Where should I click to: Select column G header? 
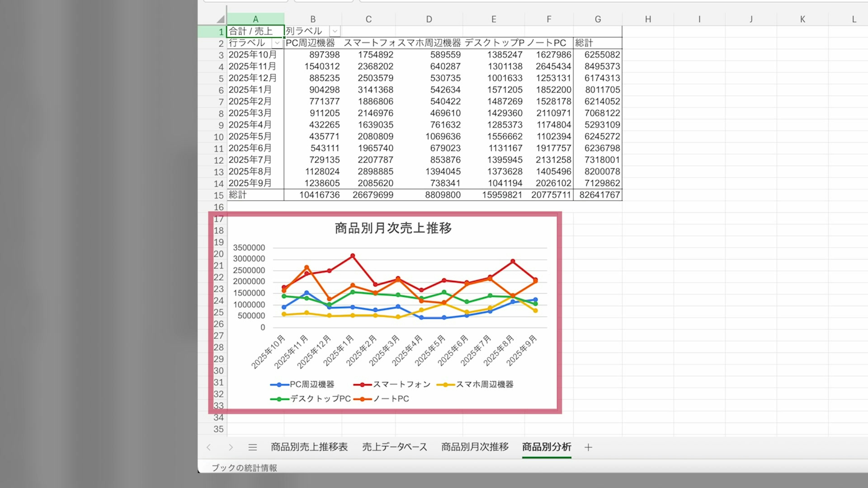(598, 19)
